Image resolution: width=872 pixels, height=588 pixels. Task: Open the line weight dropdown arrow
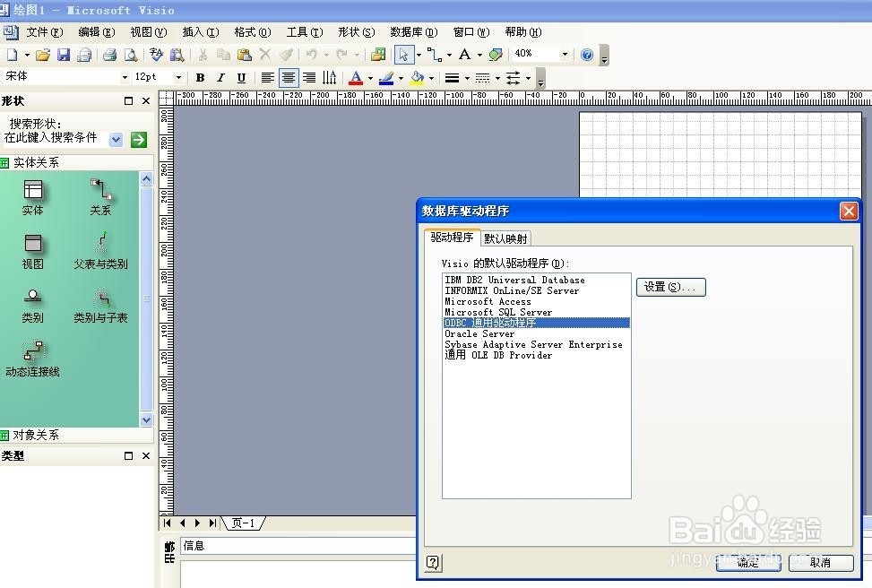click(467, 78)
